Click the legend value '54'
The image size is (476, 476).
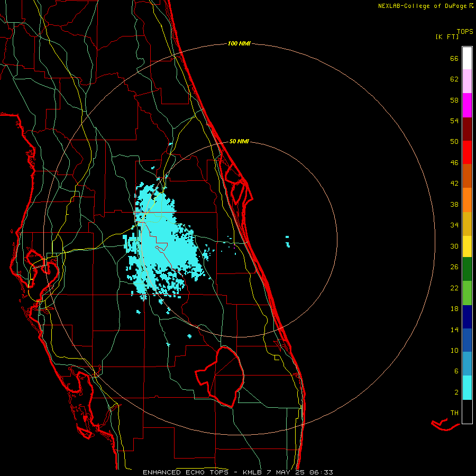[x=454, y=121]
